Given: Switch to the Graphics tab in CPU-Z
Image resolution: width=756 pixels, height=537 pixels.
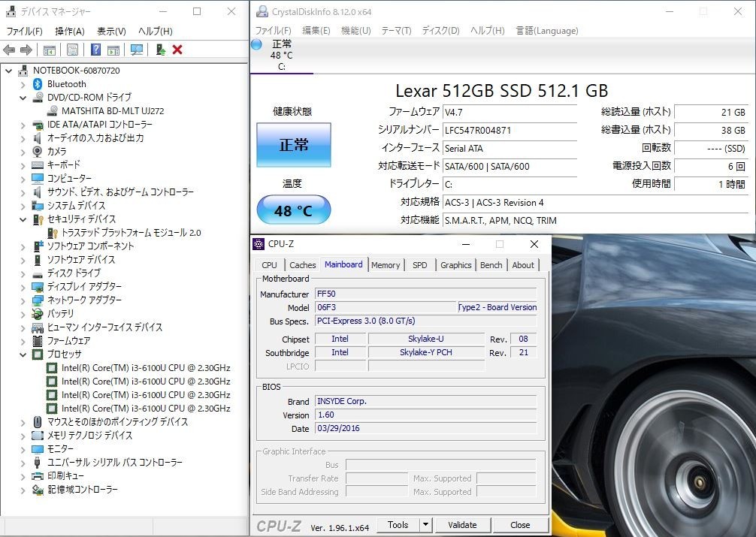Looking at the screenshot, I should tap(455, 265).
